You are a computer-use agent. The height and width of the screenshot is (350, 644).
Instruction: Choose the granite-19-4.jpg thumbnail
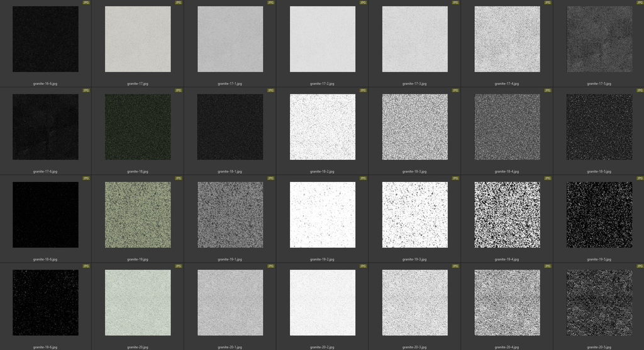tap(507, 215)
